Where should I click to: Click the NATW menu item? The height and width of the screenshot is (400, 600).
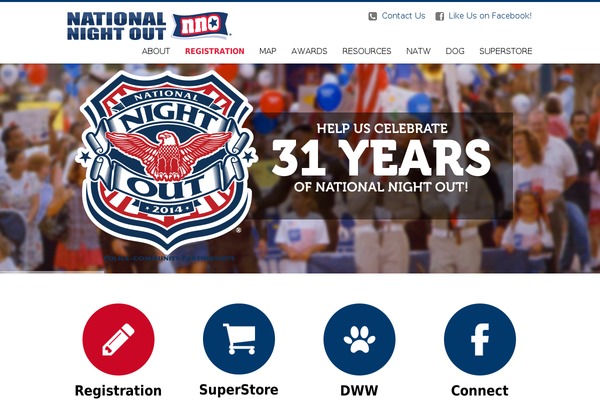tap(418, 51)
